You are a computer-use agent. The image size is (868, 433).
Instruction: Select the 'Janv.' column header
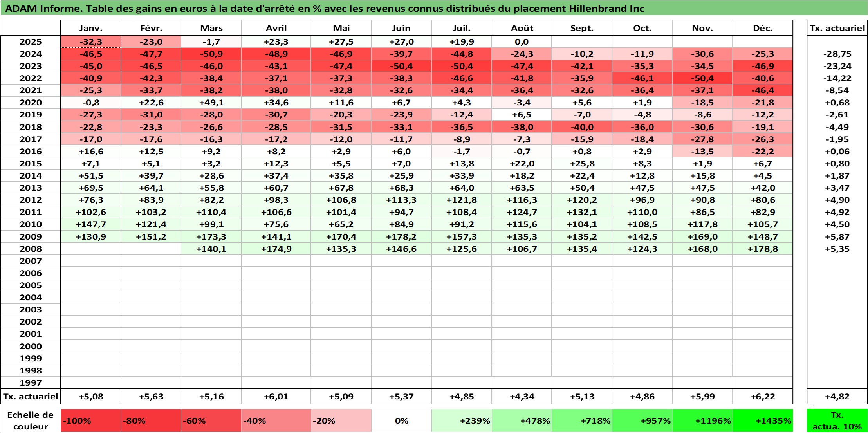pyautogui.click(x=91, y=28)
